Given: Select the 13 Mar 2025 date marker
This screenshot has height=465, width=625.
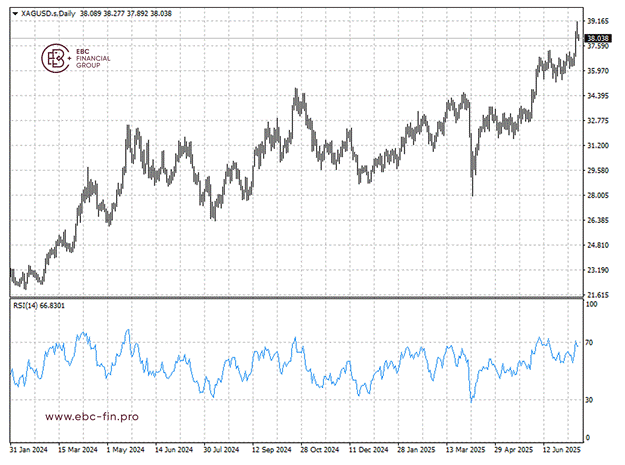Looking at the screenshot, I should click(465, 449).
